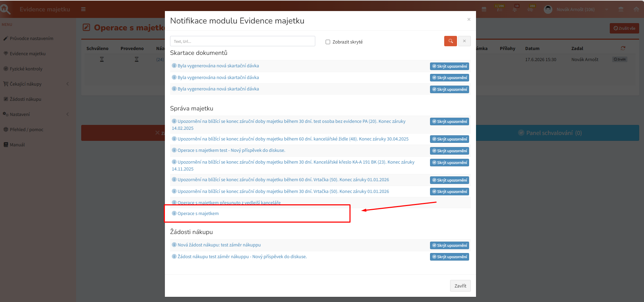
Task: Click the Text, Url search input field
Action: [243, 41]
